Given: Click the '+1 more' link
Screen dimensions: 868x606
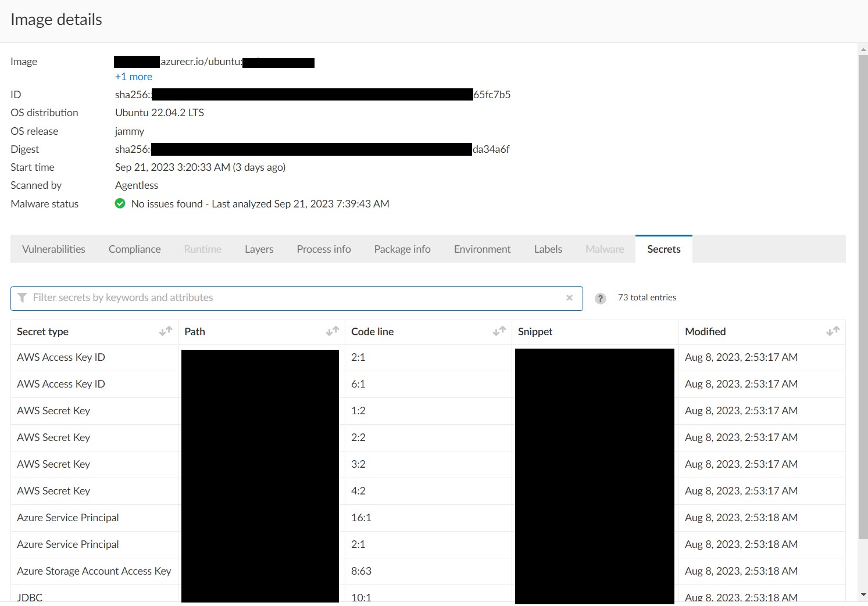Looking at the screenshot, I should [x=134, y=77].
